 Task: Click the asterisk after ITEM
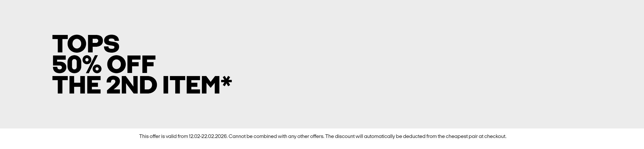tap(226, 81)
